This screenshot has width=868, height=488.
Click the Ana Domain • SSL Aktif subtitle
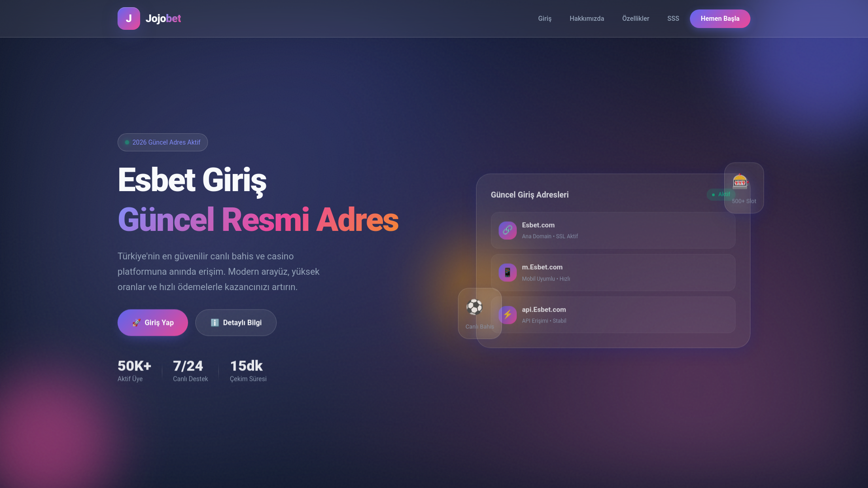(x=550, y=236)
